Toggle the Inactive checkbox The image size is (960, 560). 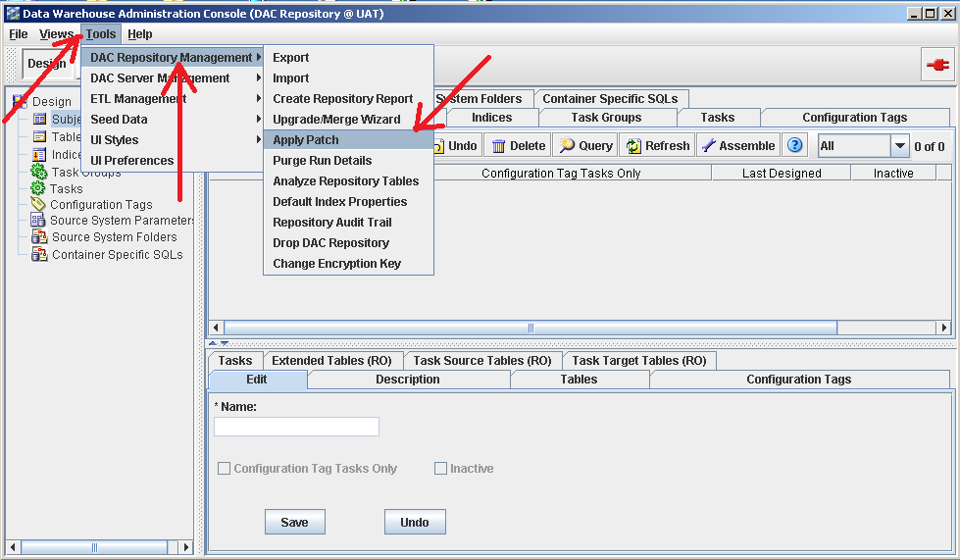[x=440, y=468]
